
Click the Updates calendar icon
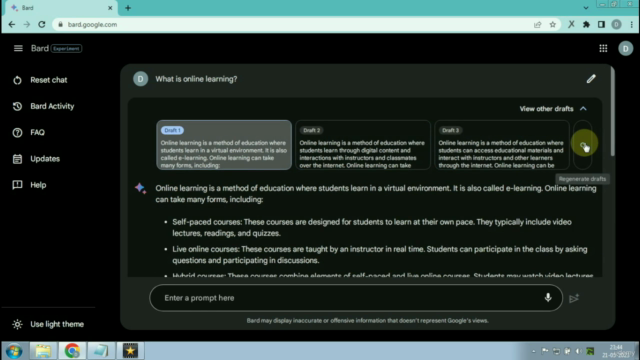(17, 159)
